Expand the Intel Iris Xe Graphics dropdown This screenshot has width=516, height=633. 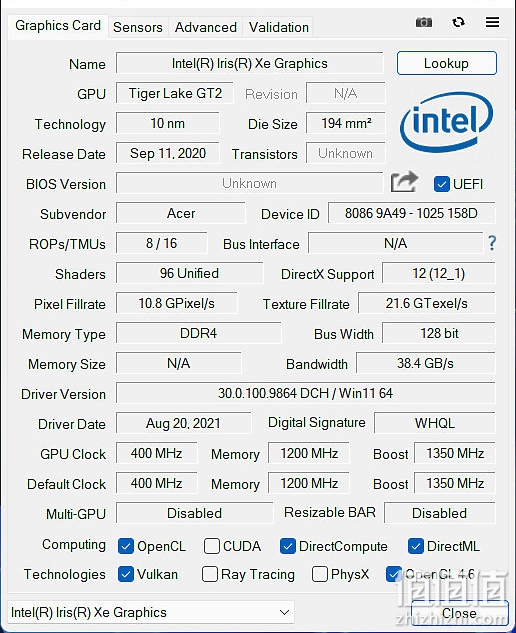[151, 612]
